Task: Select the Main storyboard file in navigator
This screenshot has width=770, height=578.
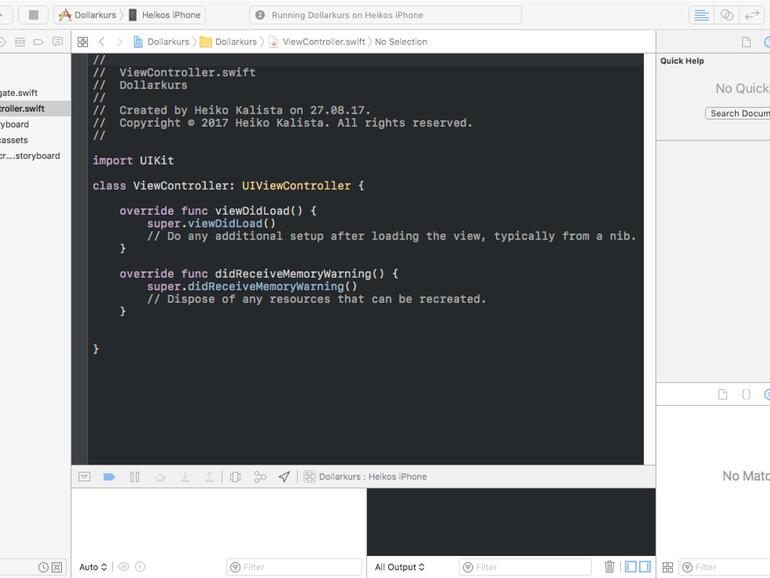Action: [15, 124]
